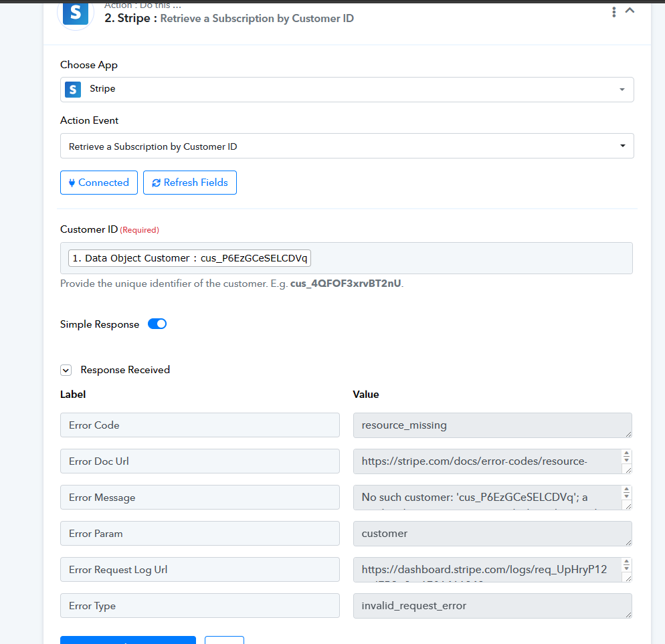Click the Connected button

tap(99, 183)
